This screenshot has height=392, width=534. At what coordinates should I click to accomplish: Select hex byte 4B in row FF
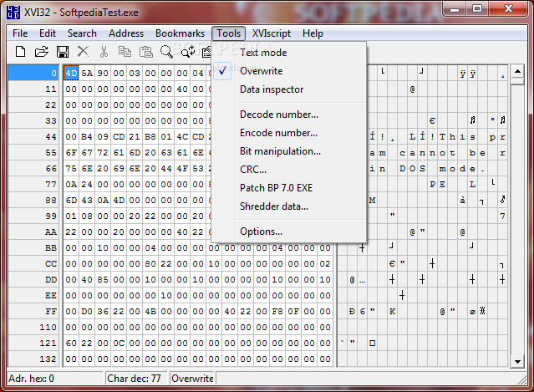(150, 312)
